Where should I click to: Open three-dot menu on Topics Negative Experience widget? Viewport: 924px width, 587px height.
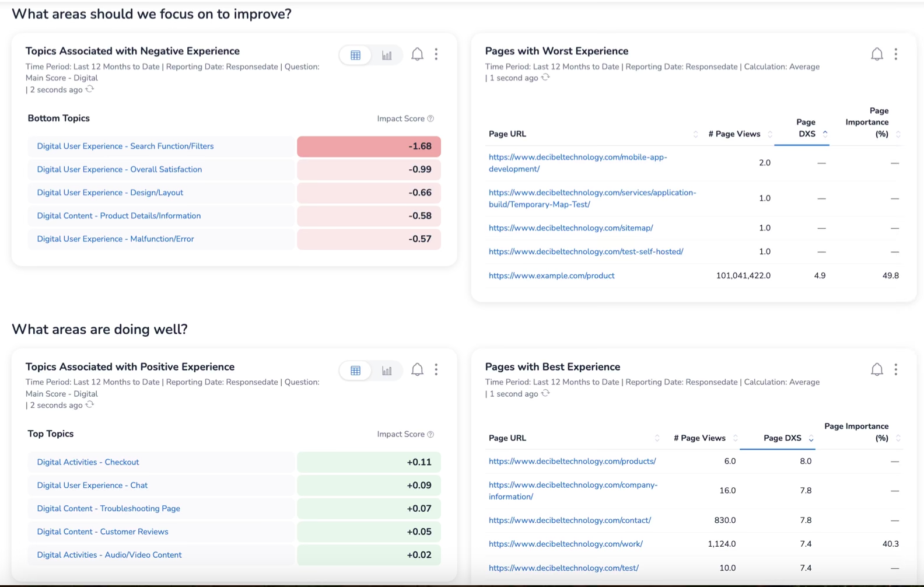click(436, 54)
